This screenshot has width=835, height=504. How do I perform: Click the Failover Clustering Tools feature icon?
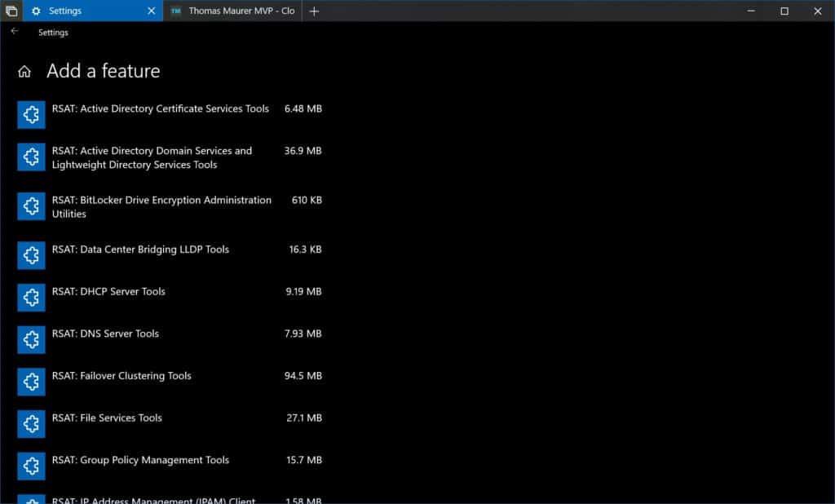31,382
